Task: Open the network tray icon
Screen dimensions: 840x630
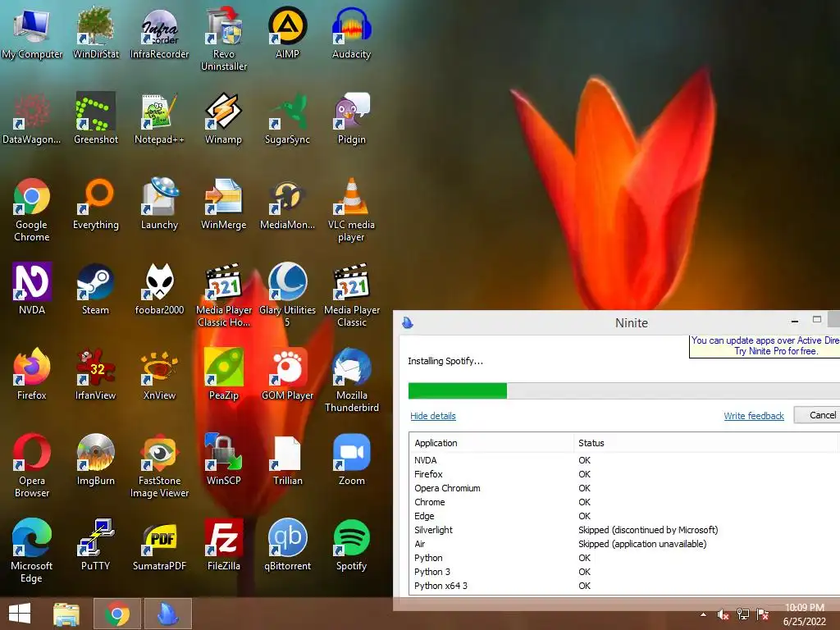Action: pyautogui.click(x=743, y=615)
